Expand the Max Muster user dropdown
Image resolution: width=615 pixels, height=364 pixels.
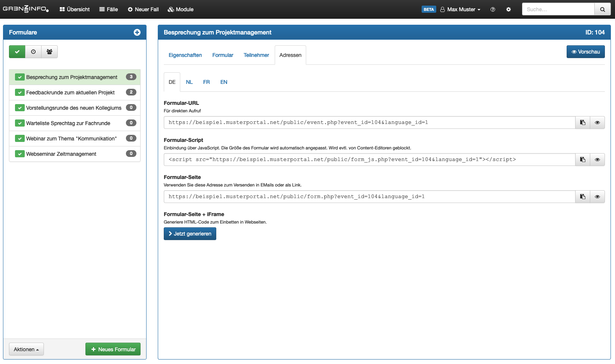pos(461,9)
